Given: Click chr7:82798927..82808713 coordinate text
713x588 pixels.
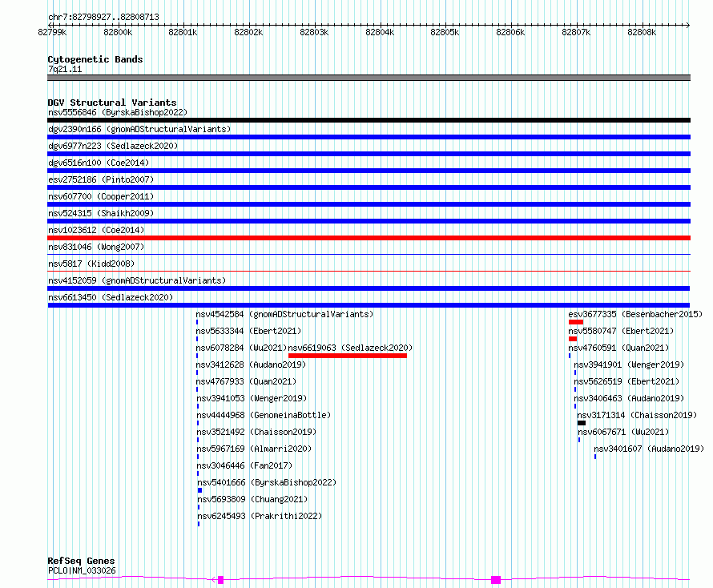Looking at the screenshot, I should (103, 17).
